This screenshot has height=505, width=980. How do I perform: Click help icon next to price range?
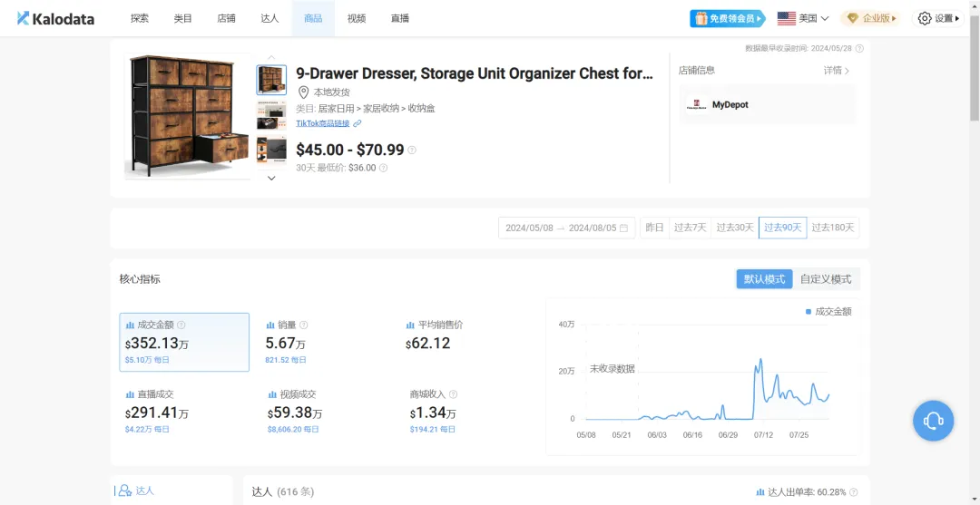pyautogui.click(x=412, y=150)
